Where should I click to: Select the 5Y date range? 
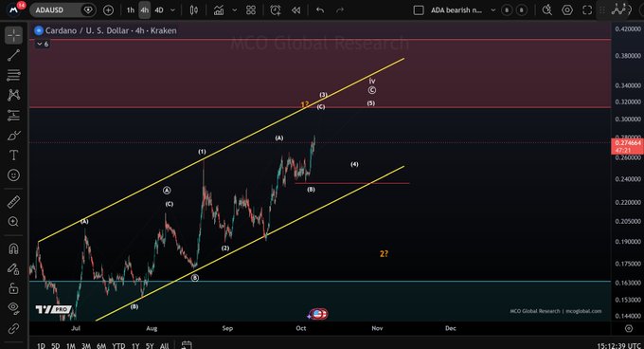(150, 346)
